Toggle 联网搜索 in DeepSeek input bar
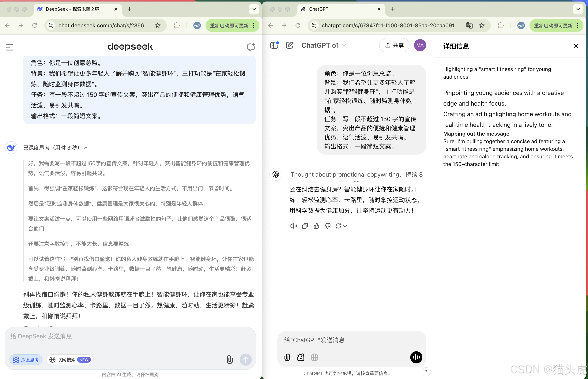 [70, 360]
